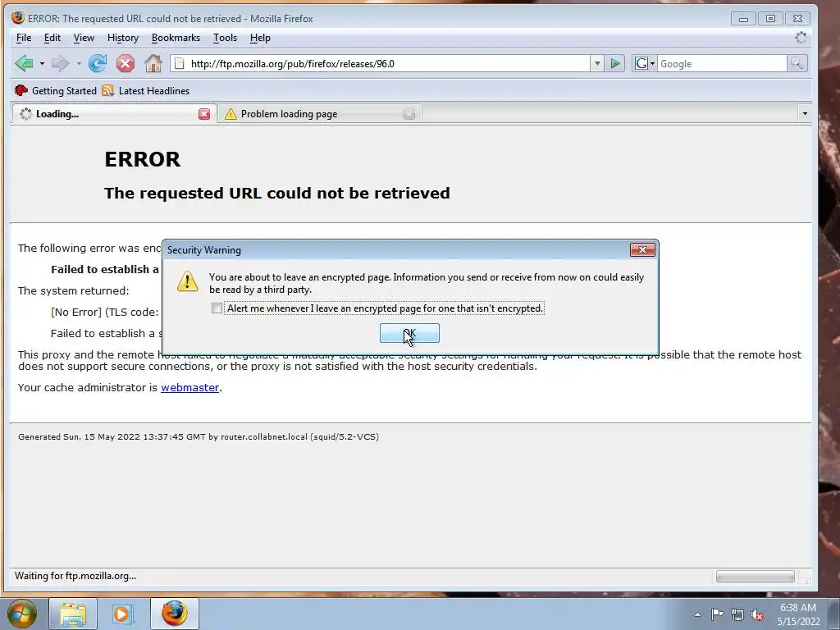Stop loading the page
The image size is (840, 630).
pos(126,64)
